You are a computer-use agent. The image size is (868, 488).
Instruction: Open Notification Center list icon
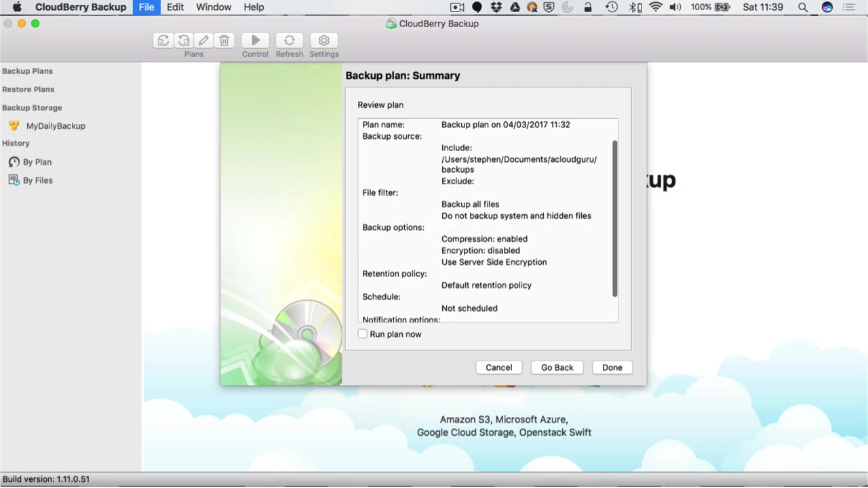coord(848,7)
